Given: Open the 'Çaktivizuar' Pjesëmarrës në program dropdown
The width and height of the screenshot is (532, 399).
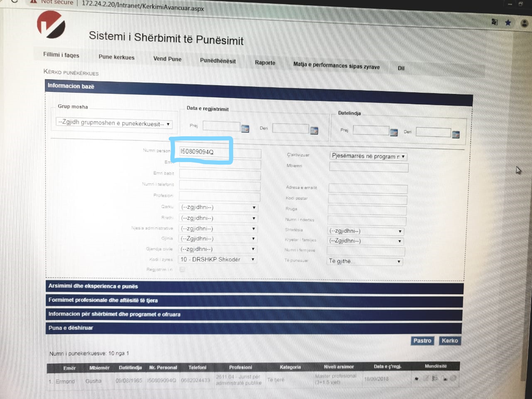Looking at the screenshot, I should [x=368, y=157].
